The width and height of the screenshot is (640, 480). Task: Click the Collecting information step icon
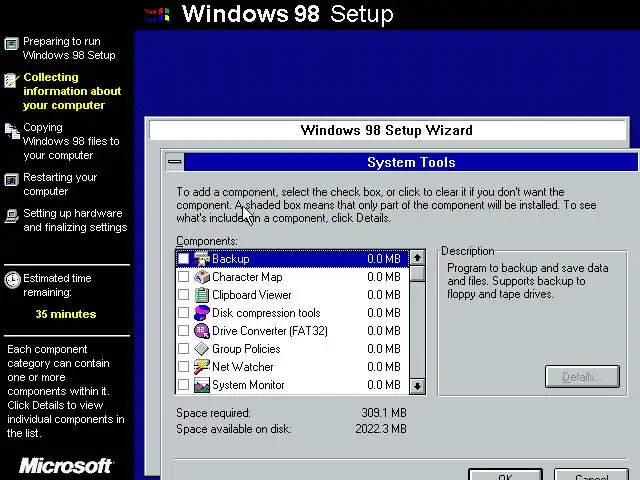pyautogui.click(x=11, y=80)
